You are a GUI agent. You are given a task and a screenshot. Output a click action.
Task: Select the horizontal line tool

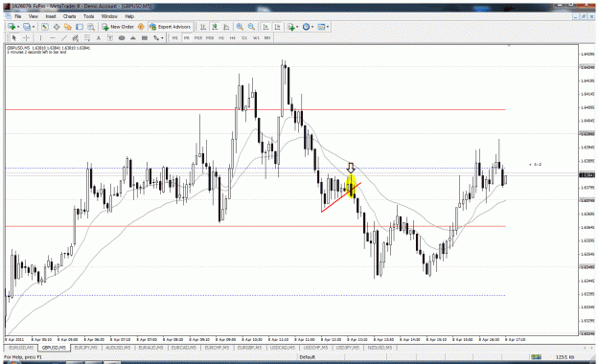53,37
